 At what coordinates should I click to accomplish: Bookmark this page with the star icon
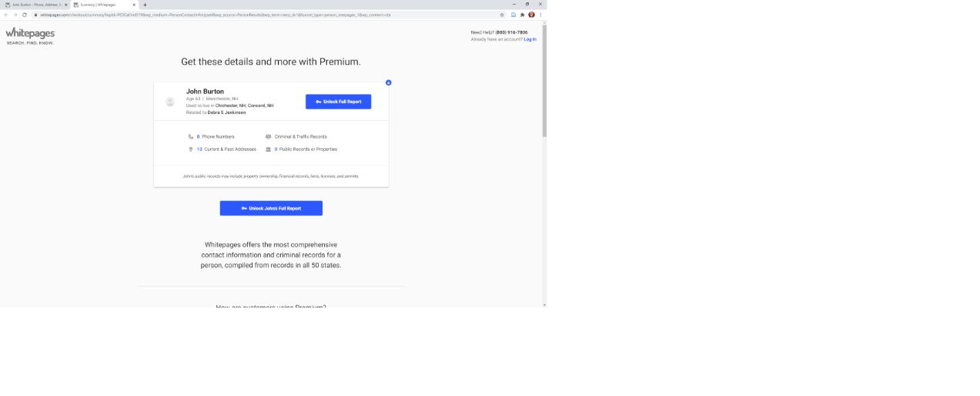pyautogui.click(x=502, y=15)
